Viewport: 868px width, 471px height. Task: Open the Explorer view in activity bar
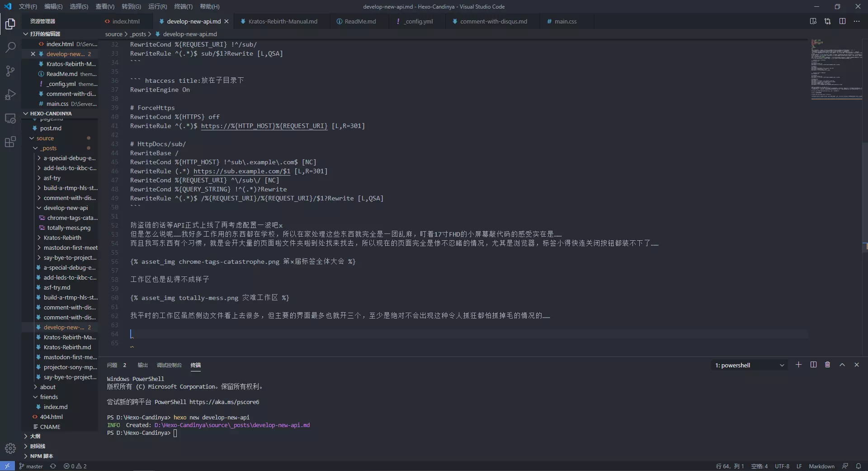(x=10, y=24)
